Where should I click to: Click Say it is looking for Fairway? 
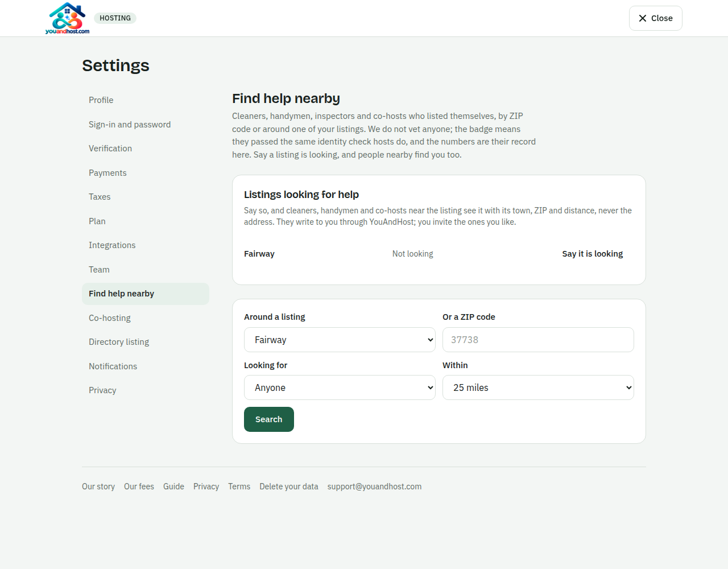(x=592, y=254)
